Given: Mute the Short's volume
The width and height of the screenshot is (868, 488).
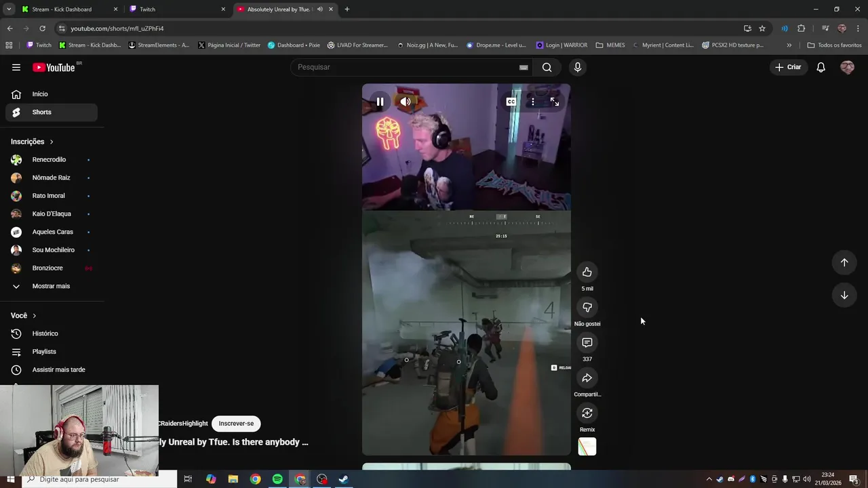Looking at the screenshot, I should coord(406,102).
